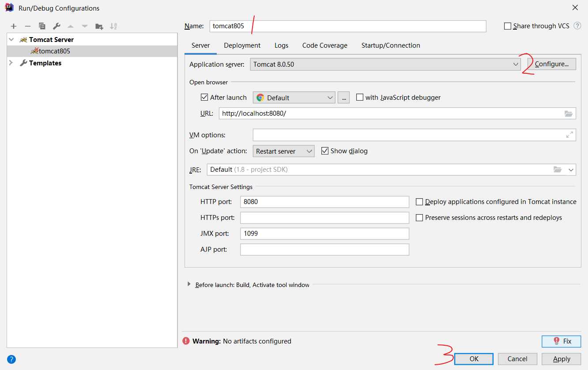Viewport: 588px width, 370px height.
Task: Open help button at bottom left
Action: coord(11,359)
